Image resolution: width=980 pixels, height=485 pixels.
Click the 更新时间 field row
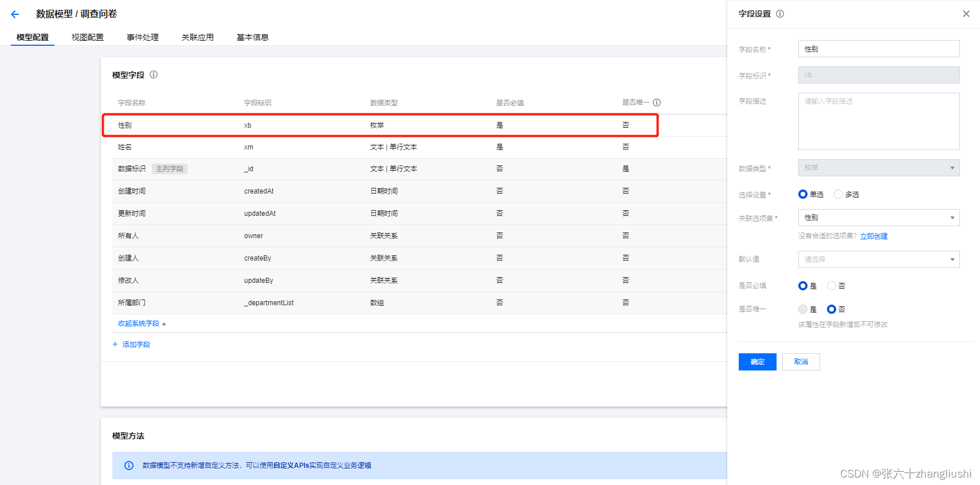[x=420, y=214]
